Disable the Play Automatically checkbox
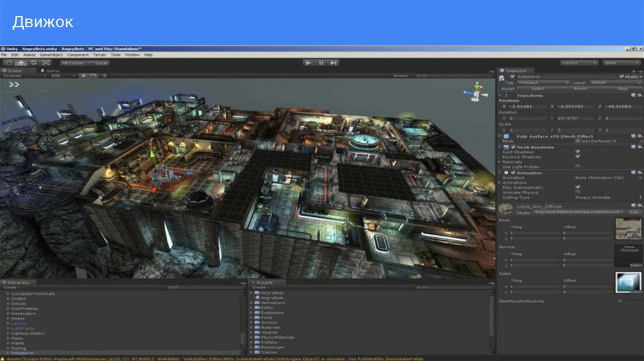The image size is (644, 361). point(577,187)
